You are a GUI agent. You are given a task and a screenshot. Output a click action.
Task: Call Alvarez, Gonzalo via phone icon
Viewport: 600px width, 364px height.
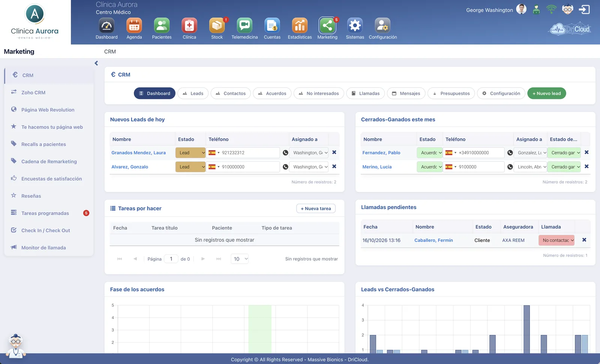[285, 167]
